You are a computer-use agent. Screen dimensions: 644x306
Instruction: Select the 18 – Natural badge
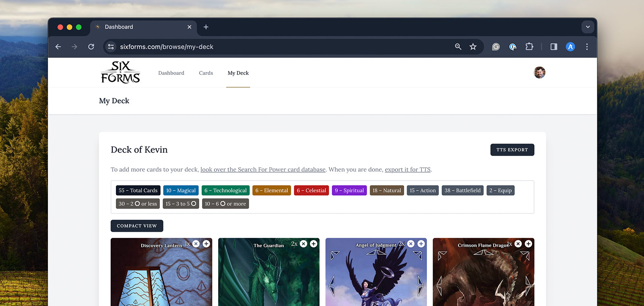click(x=387, y=190)
